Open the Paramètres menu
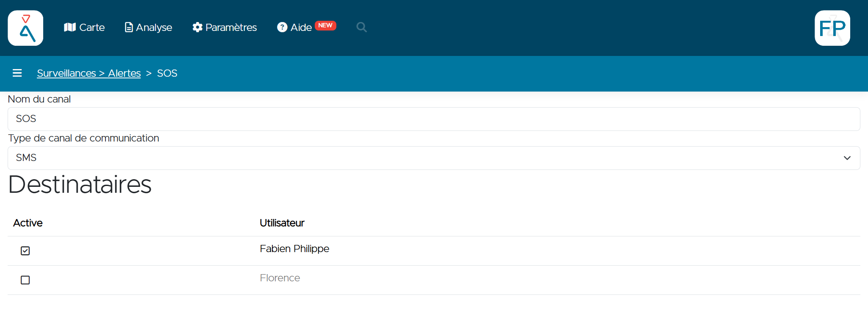The height and width of the screenshot is (322, 868). click(x=225, y=28)
